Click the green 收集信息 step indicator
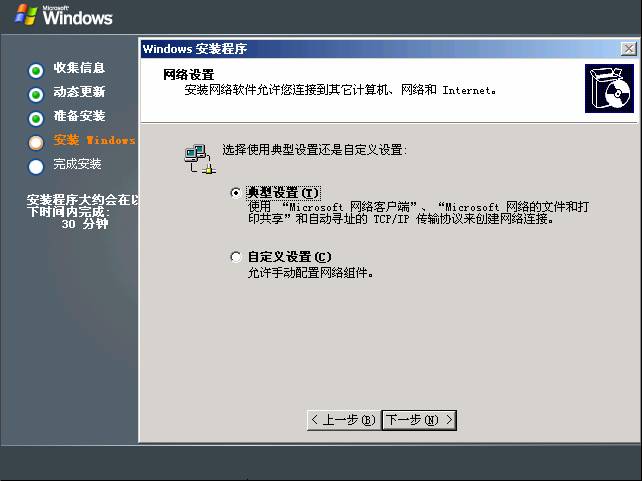642x481 pixels. [x=36, y=70]
